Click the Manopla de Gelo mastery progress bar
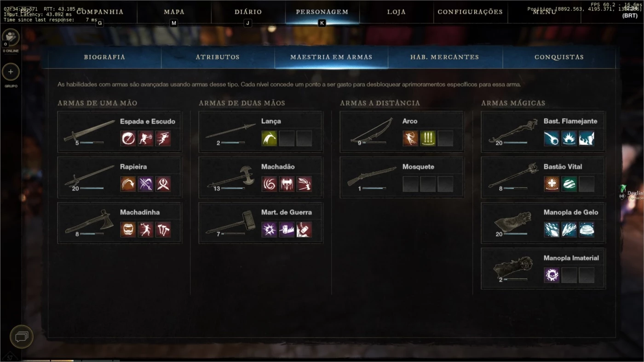Image resolution: width=644 pixels, height=362 pixels. pos(515,234)
